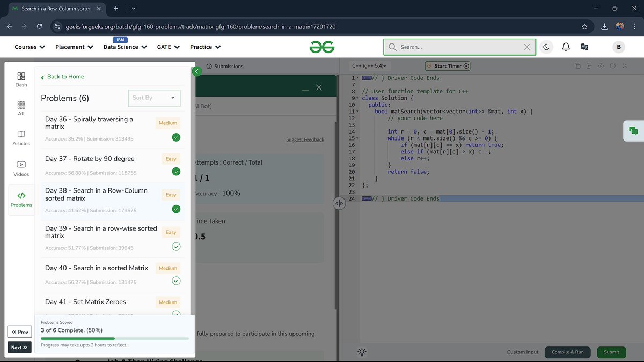The height and width of the screenshot is (362, 644).
Task: Click the completed check for Day 38
Action: 176,209
